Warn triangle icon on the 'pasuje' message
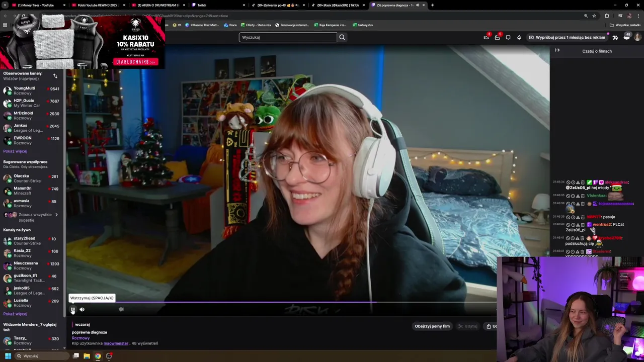 [578, 217]
